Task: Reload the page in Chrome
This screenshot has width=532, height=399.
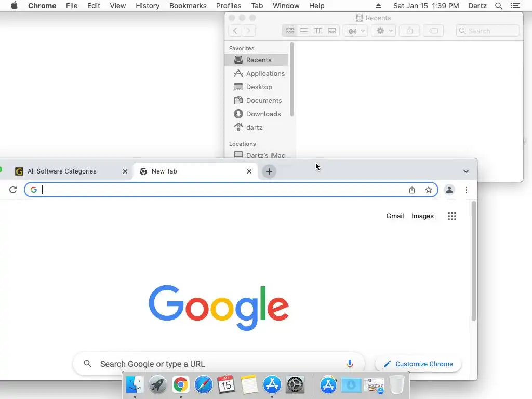Action: click(13, 190)
